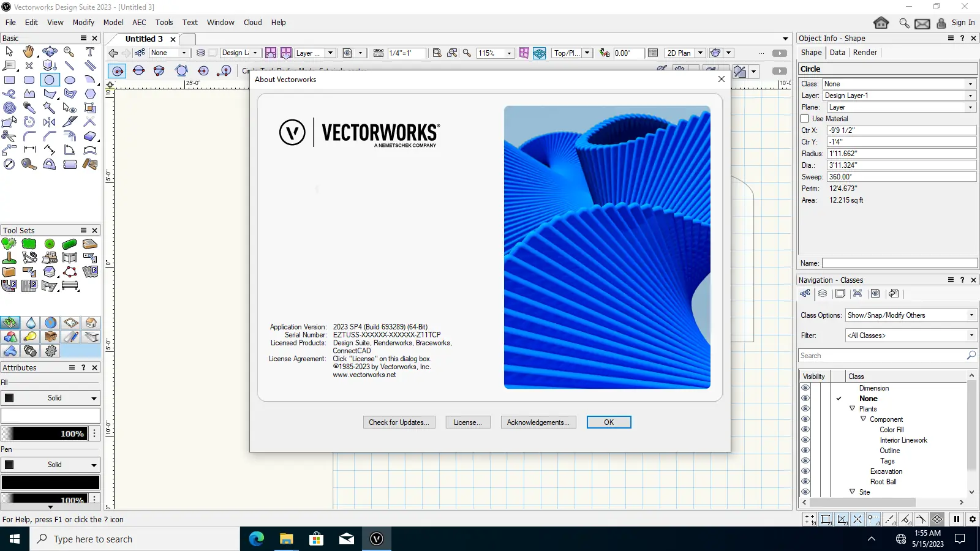This screenshot has width=980, height=551.
Task: Open snapping settings gear in status bar
Action: point(972,519)
